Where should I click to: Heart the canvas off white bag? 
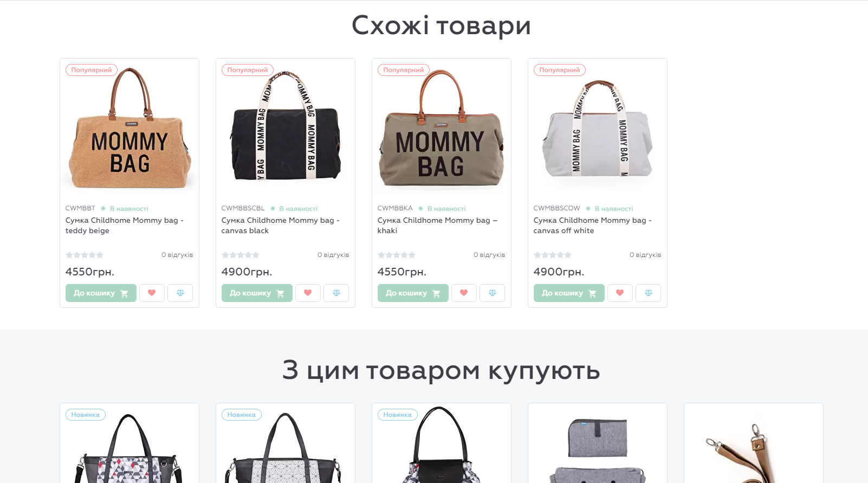click(x=620, y=293)
